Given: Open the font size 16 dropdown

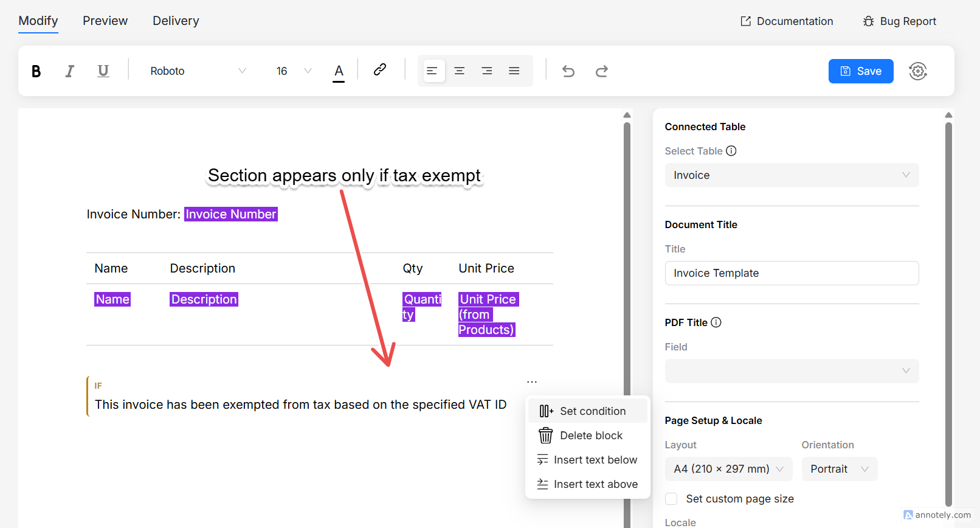Looking at the screenshot, I should coord(294,71).
